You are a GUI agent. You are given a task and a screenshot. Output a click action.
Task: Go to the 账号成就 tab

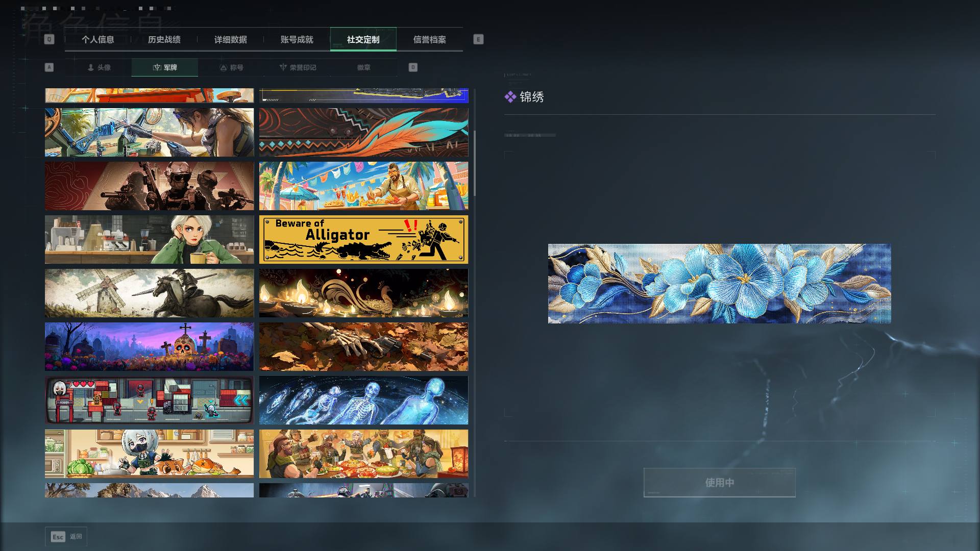(297, 39)
